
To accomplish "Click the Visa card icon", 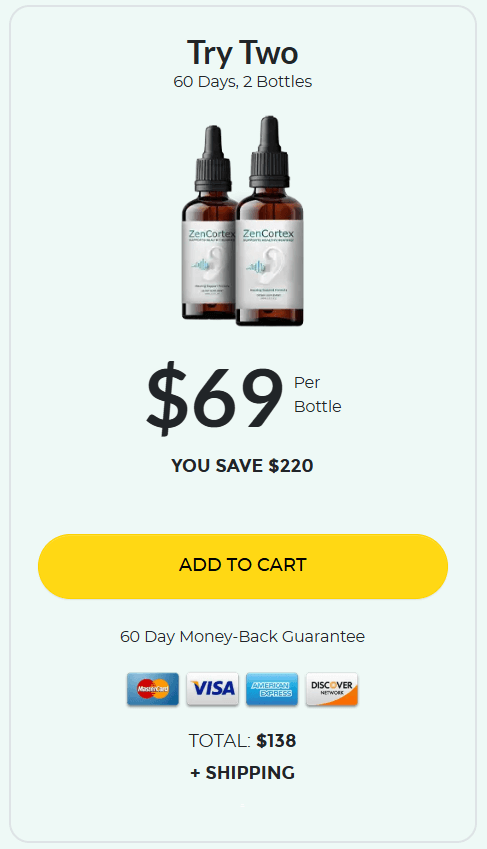I will tap(212, 689).
